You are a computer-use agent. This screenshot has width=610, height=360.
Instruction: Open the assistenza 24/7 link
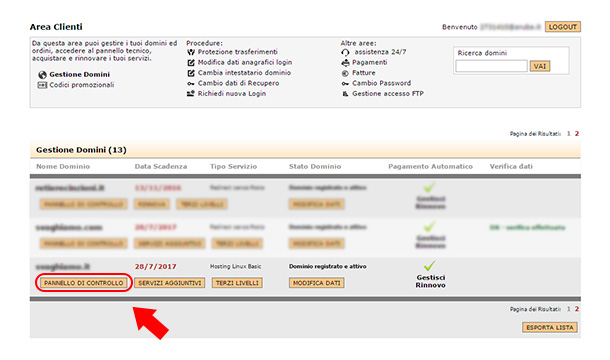point(380,52)
